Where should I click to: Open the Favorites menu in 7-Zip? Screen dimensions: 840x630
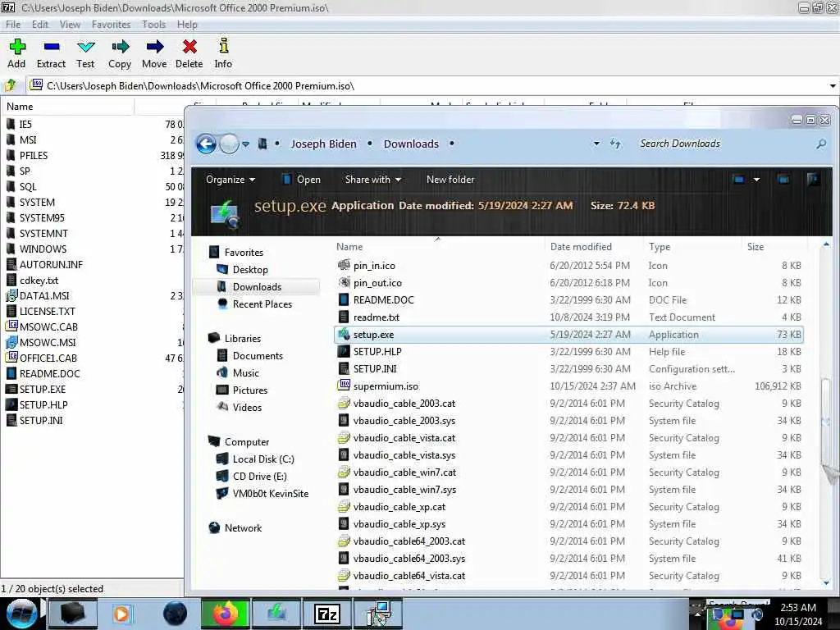click(x=111, y=24)
